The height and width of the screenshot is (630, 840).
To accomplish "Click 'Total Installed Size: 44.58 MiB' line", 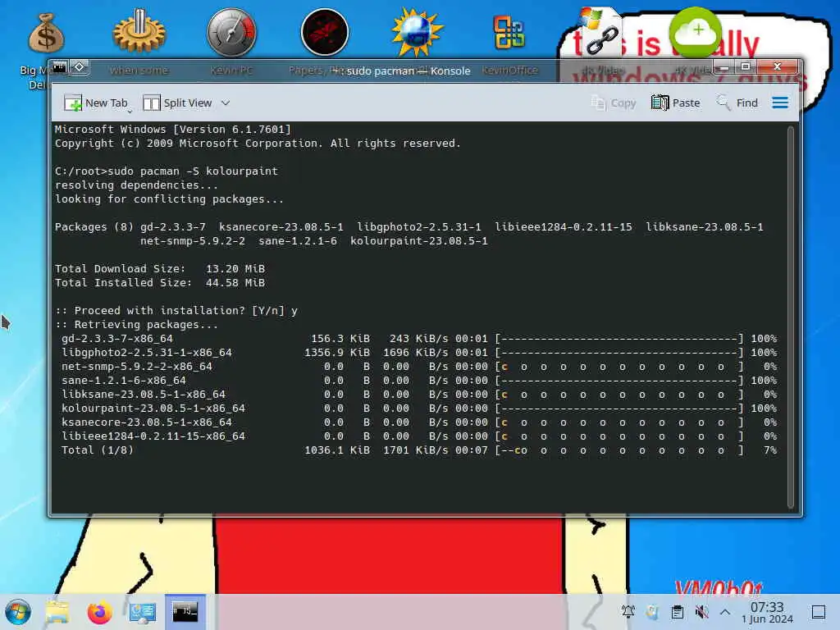I will 160,282.
